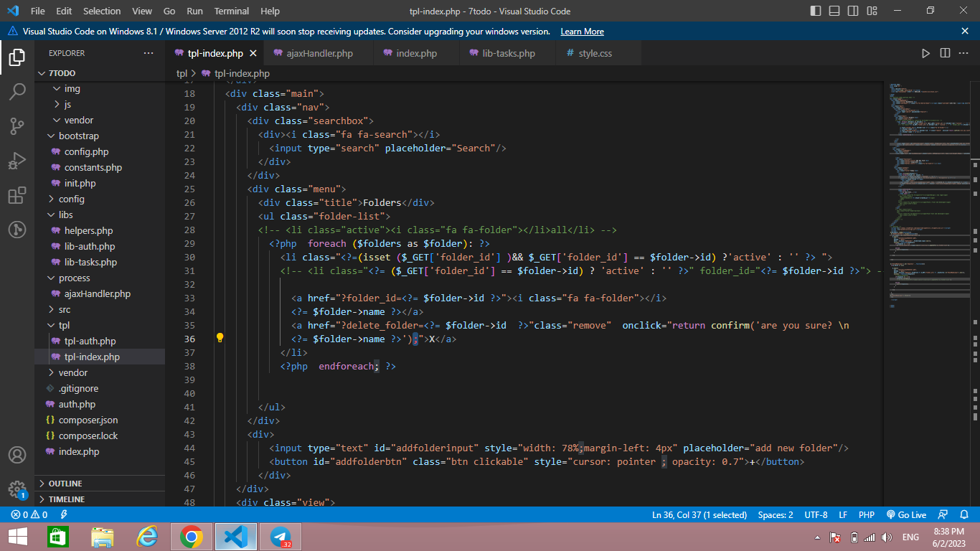The image size is (980, 551).
Task: Open config.php in explorer
Action: click(x=101, y=151)
